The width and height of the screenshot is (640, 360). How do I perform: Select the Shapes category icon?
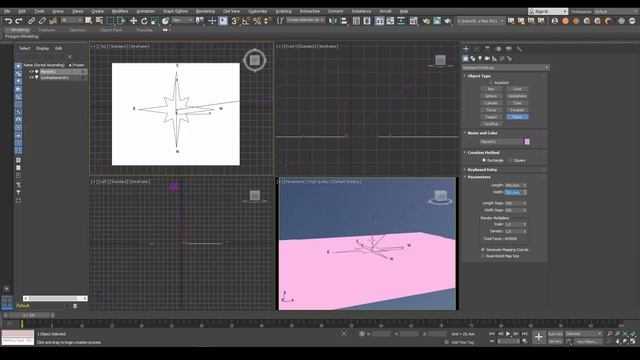pyautogui.click(x=473, y=59)
